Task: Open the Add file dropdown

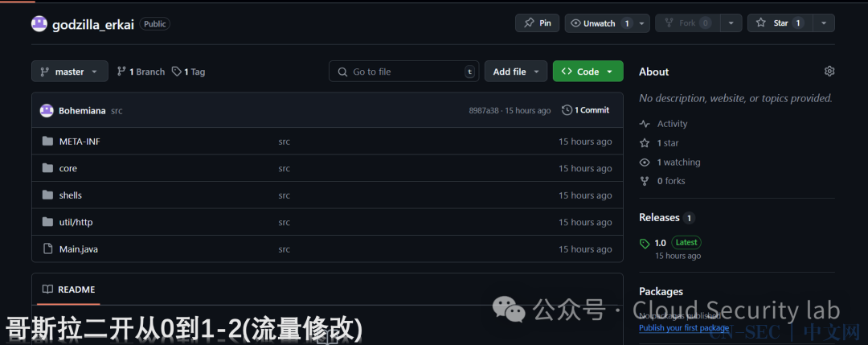Action: [x=516, y=72]
